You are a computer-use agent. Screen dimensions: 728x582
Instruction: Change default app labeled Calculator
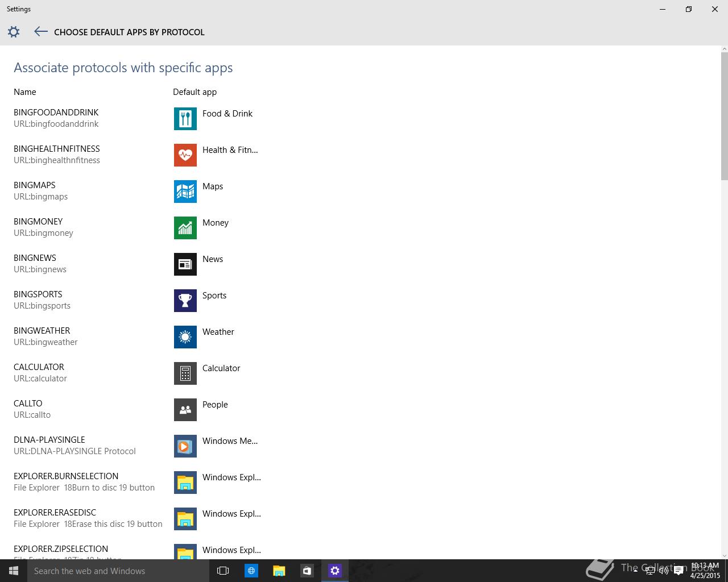click(221, 368)
